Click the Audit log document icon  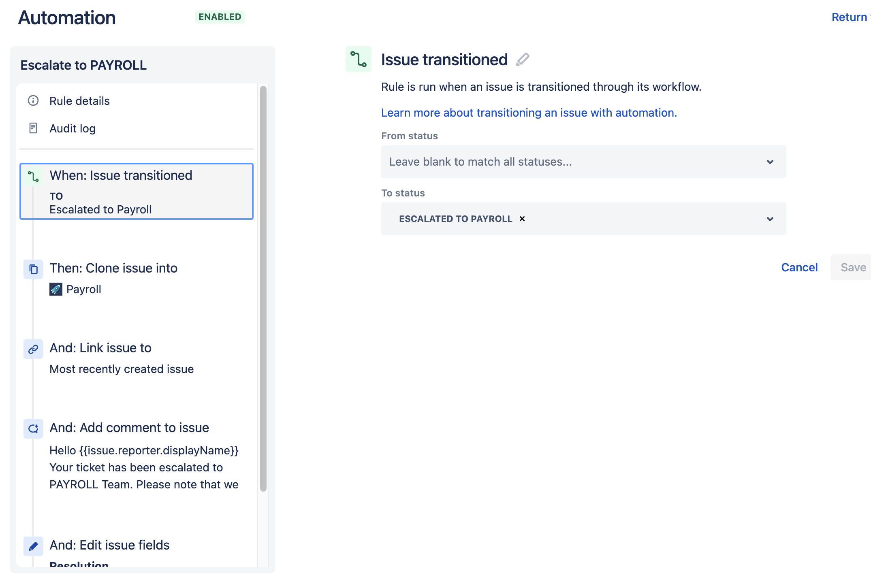pos(33,128)
